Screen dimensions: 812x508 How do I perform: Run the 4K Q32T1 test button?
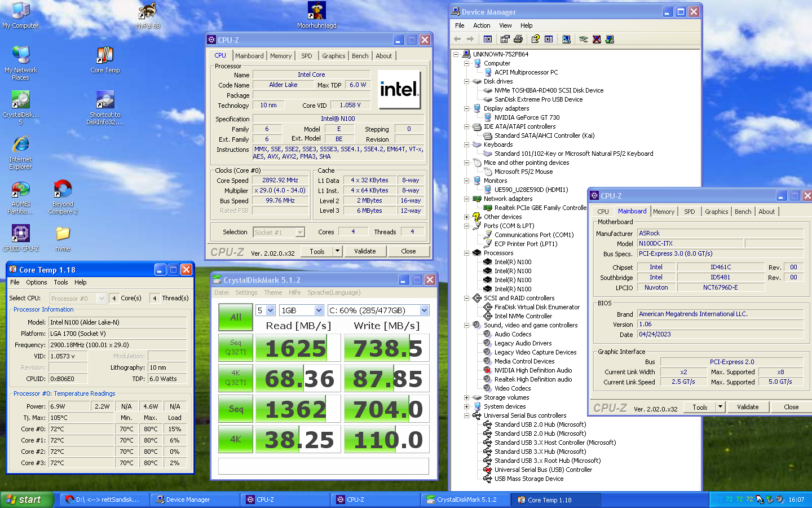[235, 378]
